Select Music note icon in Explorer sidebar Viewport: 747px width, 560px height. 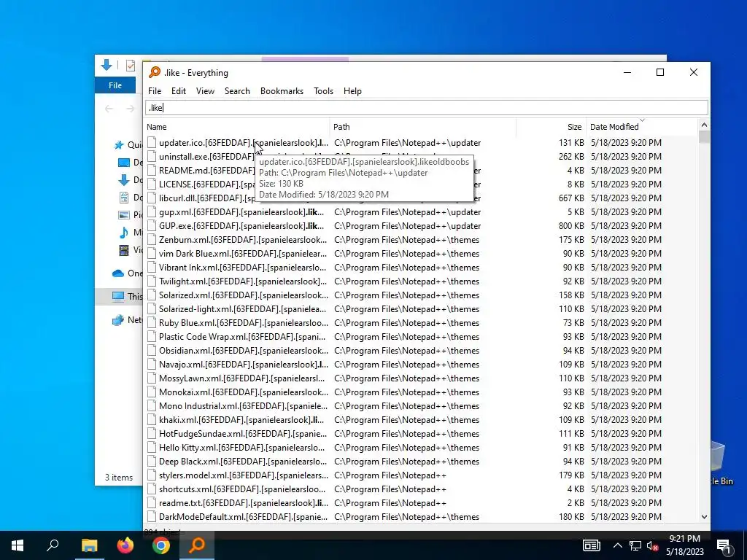(x=124, y=232)
